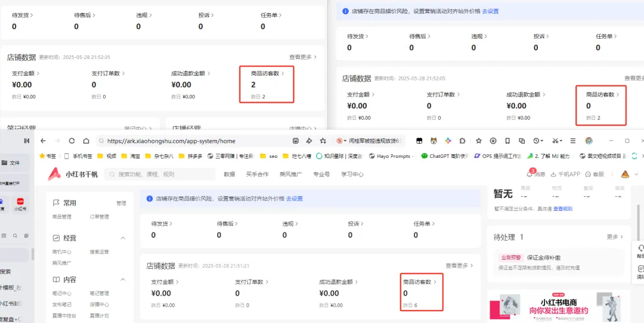Click the 千帆APP download icon
644x323 pixels.
[553, 175]
